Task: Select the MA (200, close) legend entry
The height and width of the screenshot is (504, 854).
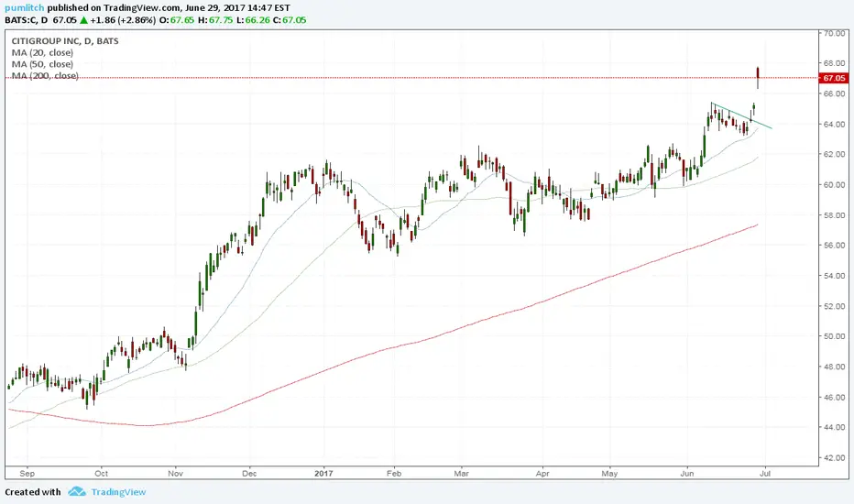Action: coord(45,76)
